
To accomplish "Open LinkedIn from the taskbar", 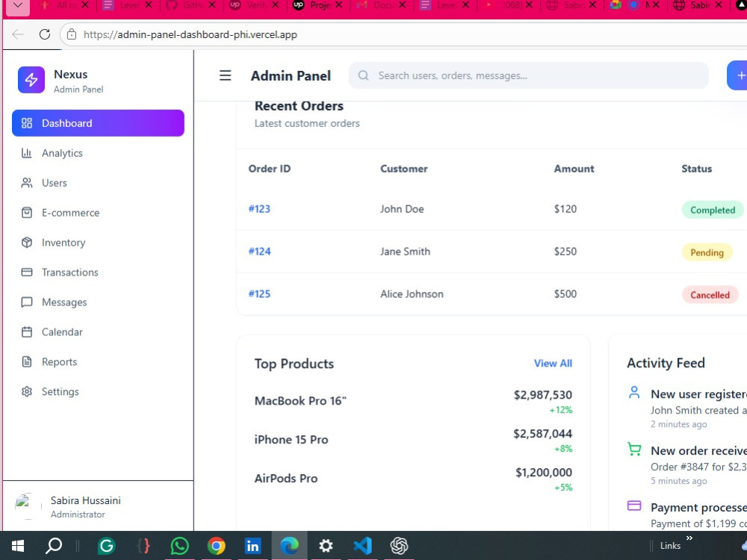I will (x=252, y=546).
